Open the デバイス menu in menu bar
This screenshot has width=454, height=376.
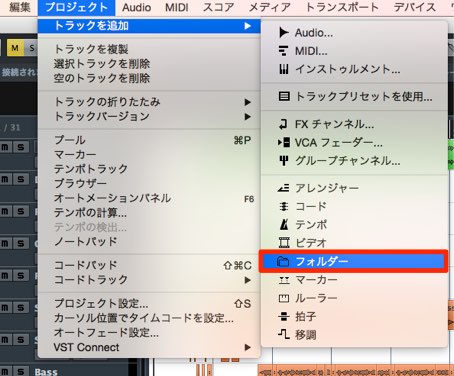coord(415,7)
